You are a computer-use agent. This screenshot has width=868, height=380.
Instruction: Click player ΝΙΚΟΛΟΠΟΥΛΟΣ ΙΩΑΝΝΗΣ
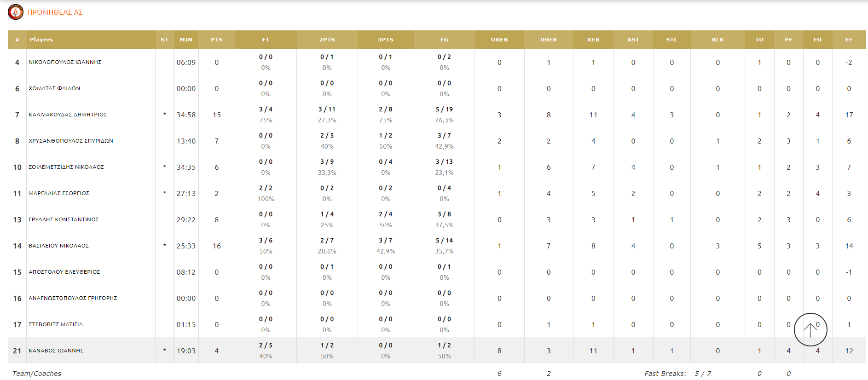pos(65,62)
